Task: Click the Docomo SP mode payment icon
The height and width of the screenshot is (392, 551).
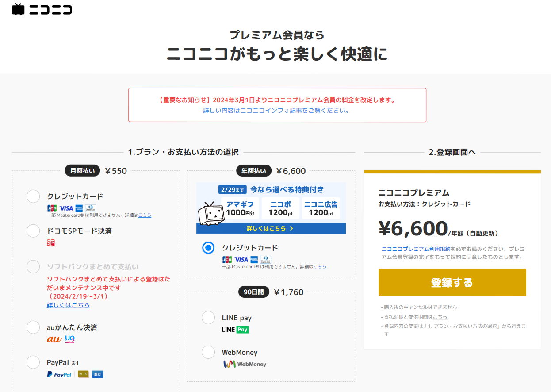Action: pyautogui.click(x=51, y=243)
